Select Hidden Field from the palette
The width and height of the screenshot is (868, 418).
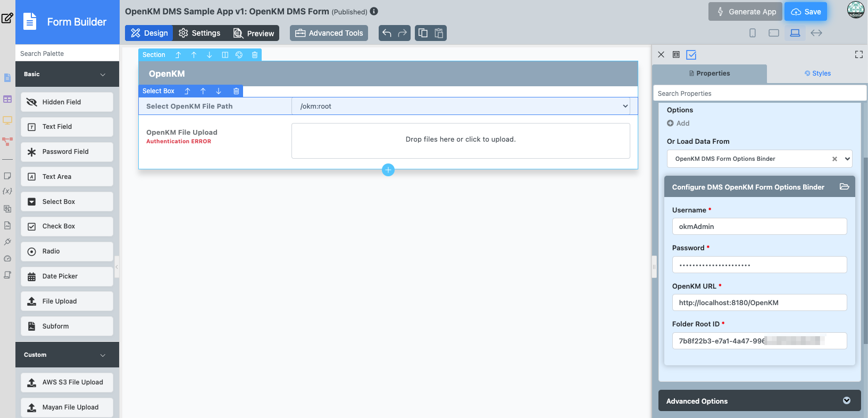pos(67,102)
